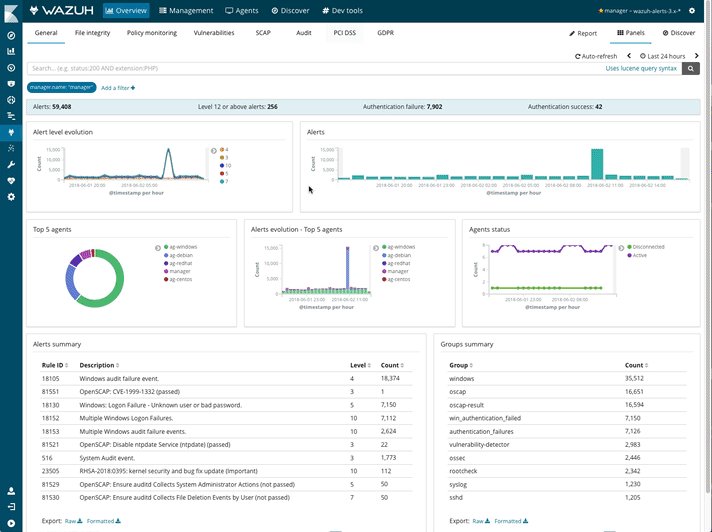Viewport: 712px width, 532px height.
Task: Sort Alerts summary by Rule ID
Action: pos(54,365)
